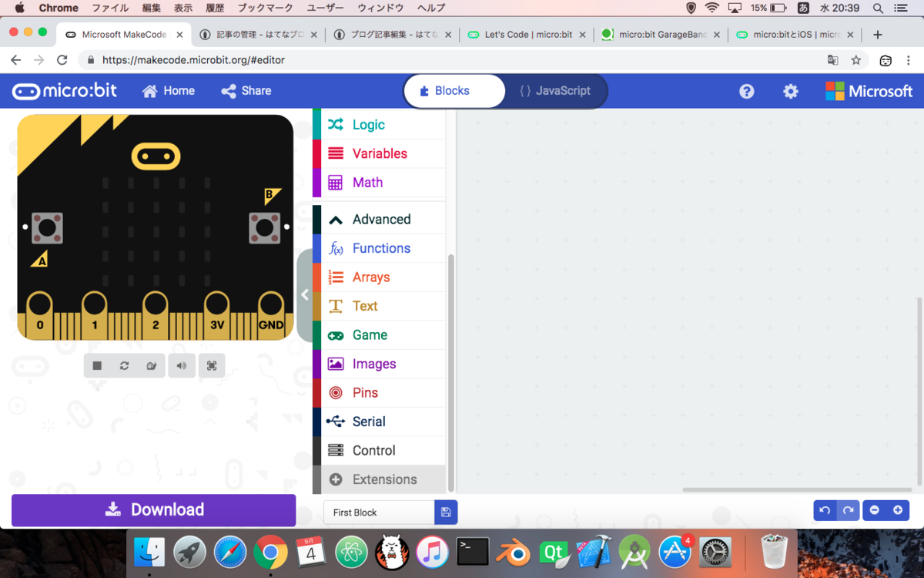Zoom in on the workspace with plus control
Viewport: 924px width, 578px height.
tap(896, 510)
